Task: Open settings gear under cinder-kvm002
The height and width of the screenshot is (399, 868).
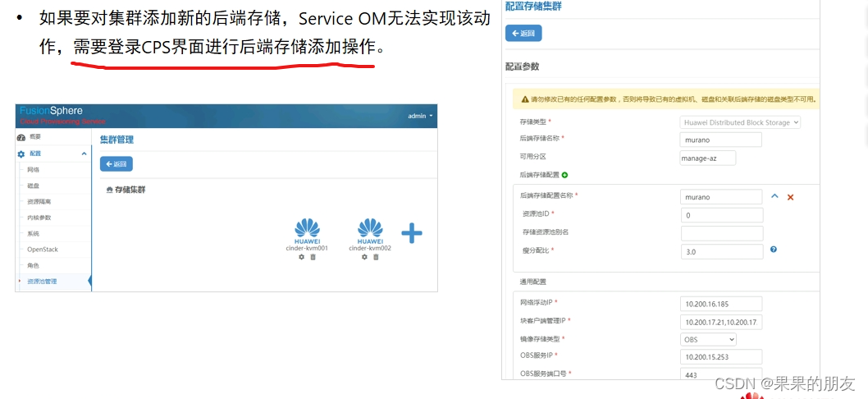Action: click(x=365, y=257)
